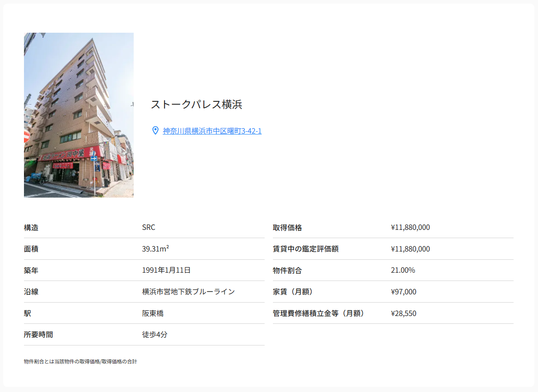Click the 管理費修繕積立金等（月額） label
538x392 pixels.
tap(319, 314)
